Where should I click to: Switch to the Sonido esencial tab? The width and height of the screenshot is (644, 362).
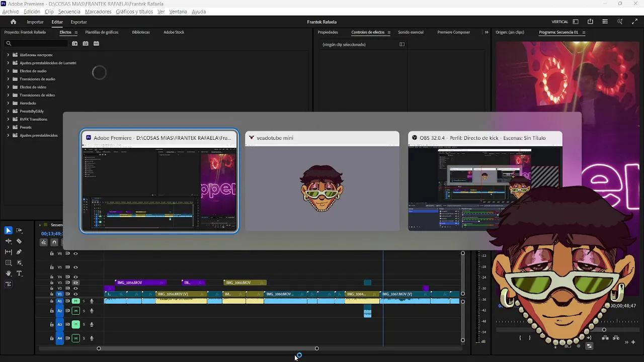(411, 32)
